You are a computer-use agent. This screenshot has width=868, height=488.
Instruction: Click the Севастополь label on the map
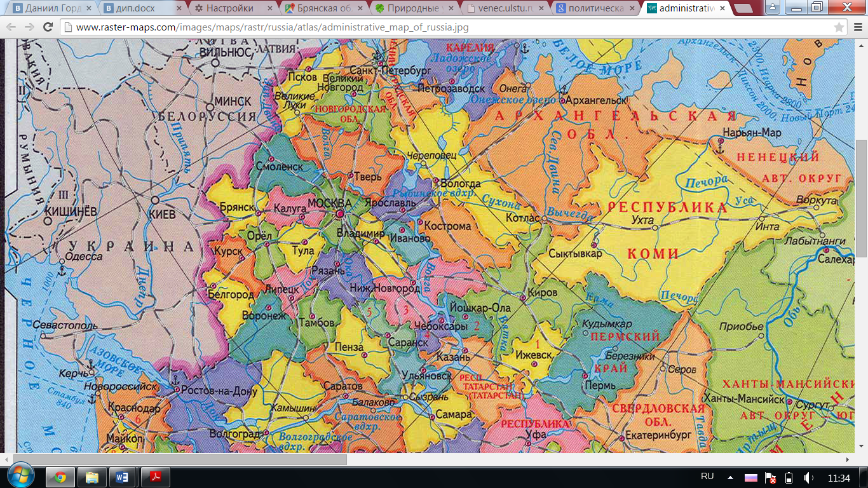[x=66, y=326]
